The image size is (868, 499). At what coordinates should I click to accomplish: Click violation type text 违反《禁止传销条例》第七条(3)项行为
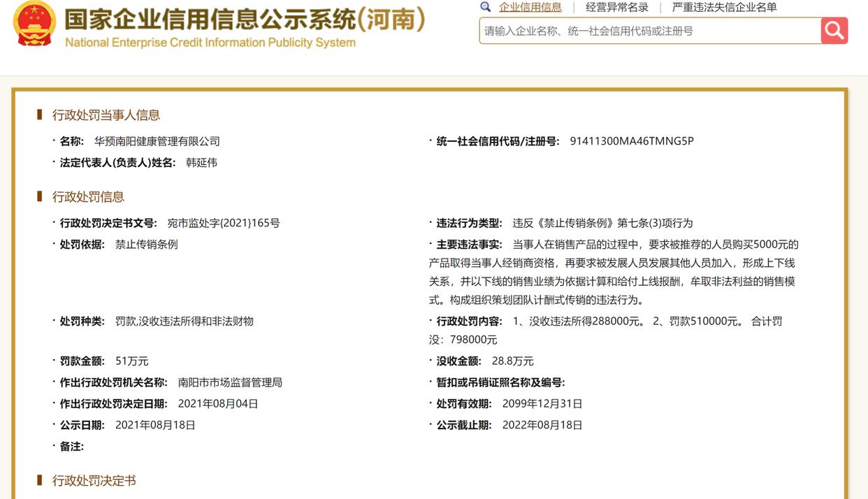point(602,224)
